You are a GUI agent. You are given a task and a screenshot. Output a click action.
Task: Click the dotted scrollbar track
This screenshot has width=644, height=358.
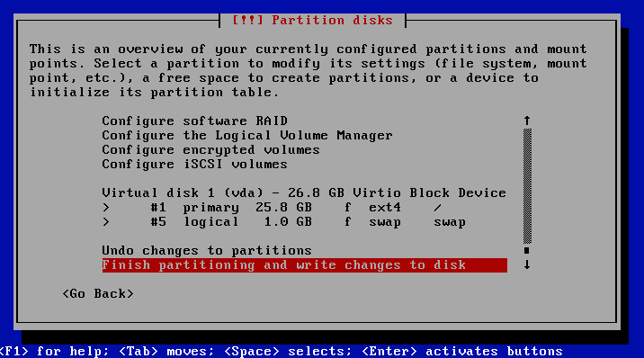(527, 186)
